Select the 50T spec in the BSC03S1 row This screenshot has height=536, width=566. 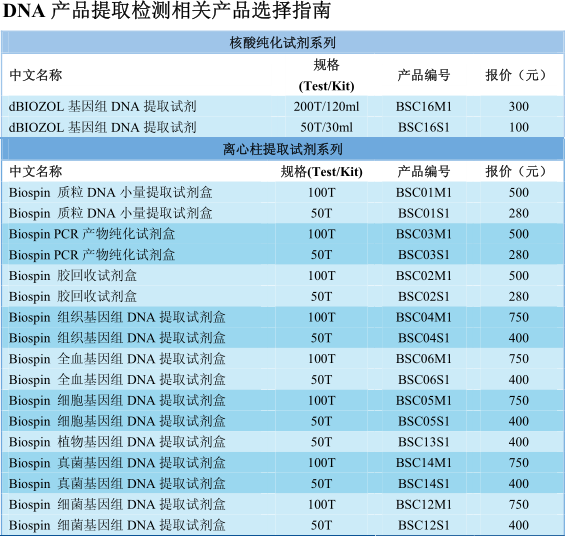point(321,255)
